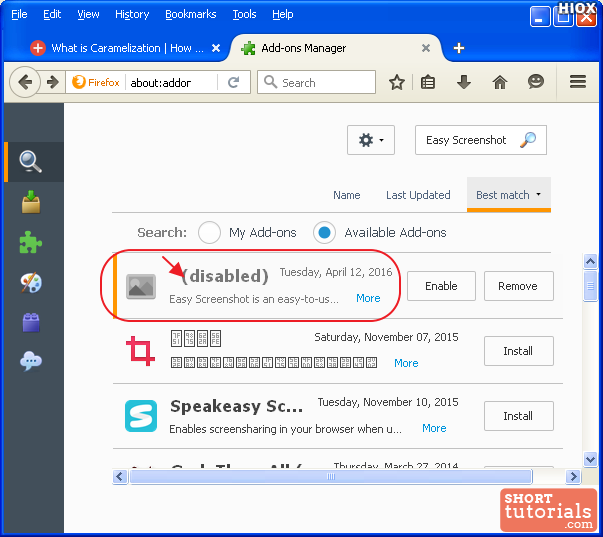Open More link for Easy Screenshot
Screen dimensions: 603x537
pos(368,298)
